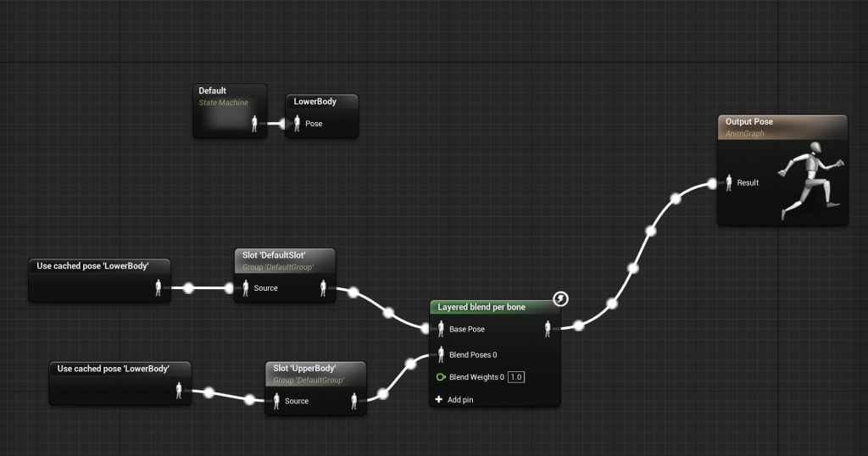Image resolution: width=868 pixels, height=456 pixels.
Task: Select the Layered blend per bone title bar
Action: point(481,307)
